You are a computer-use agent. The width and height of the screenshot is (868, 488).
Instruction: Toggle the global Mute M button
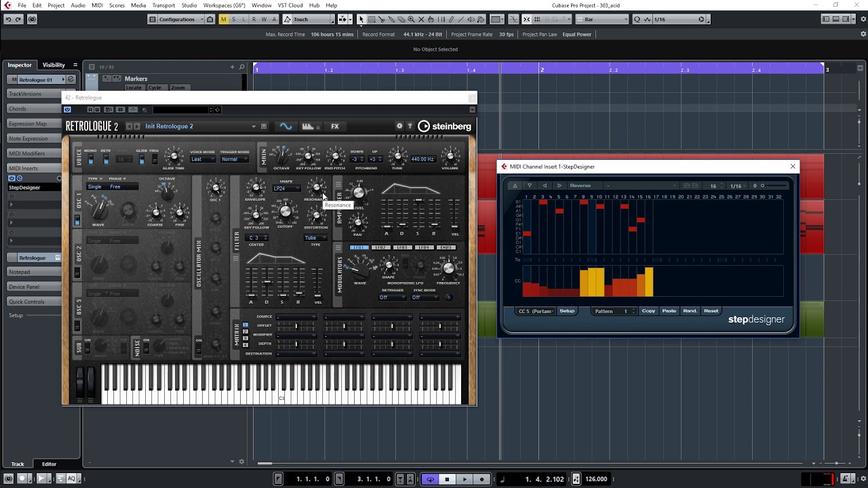(x=223, y=19)
